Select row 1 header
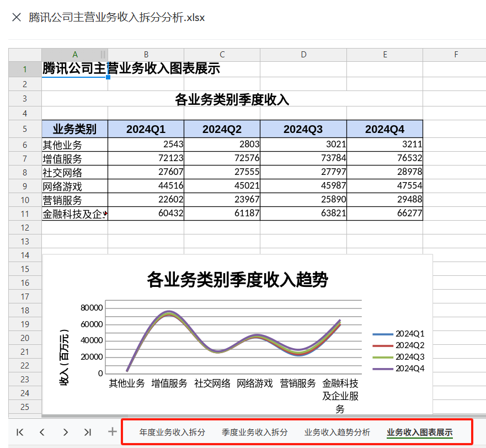The height and width of the screenshot is (448, 486). click(x=25, y=69)
